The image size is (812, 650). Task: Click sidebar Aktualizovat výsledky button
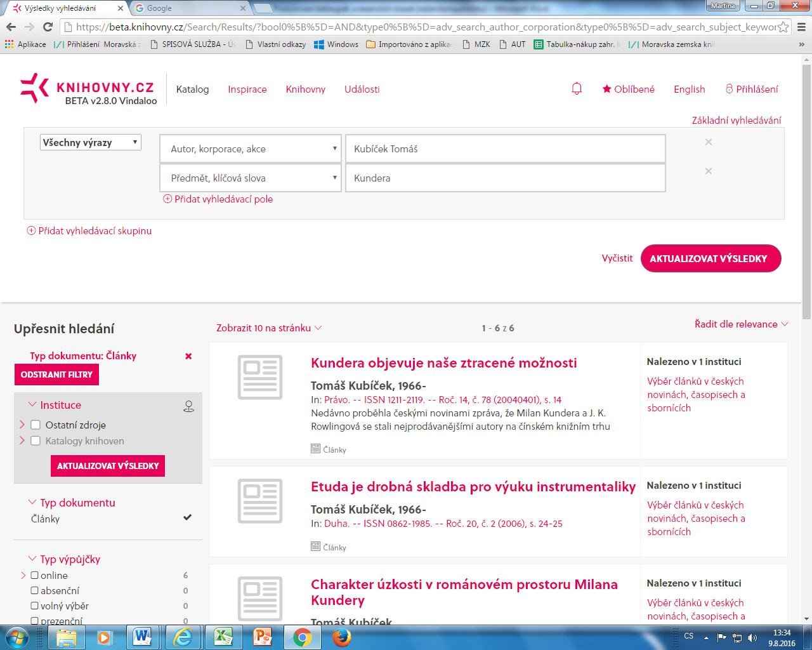(x=108, y=466)
